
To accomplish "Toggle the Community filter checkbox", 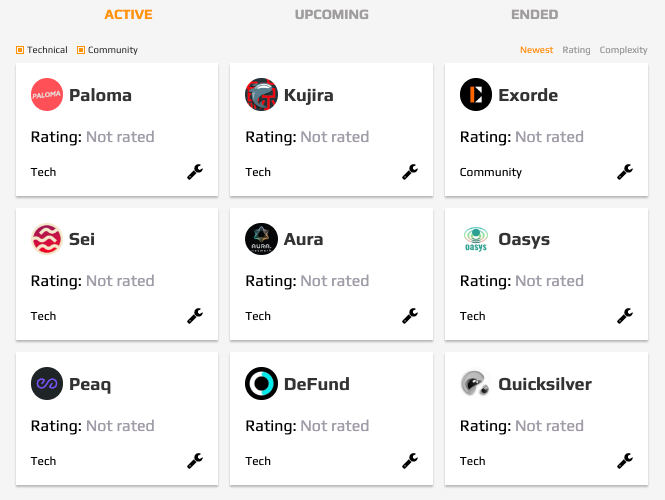I will click(x=81, y=50).
